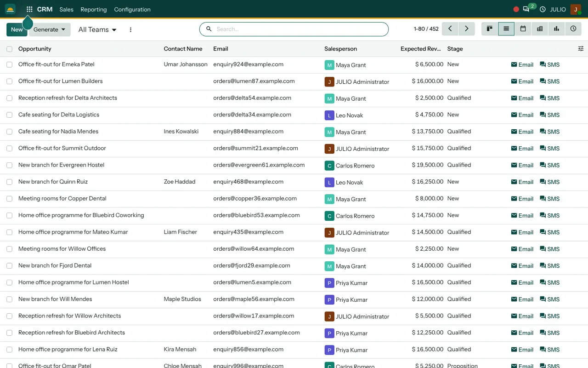Tick checkbox for Reception refresh for Delta Architects
The image size is (588, 368).
(x=10, y=98)
